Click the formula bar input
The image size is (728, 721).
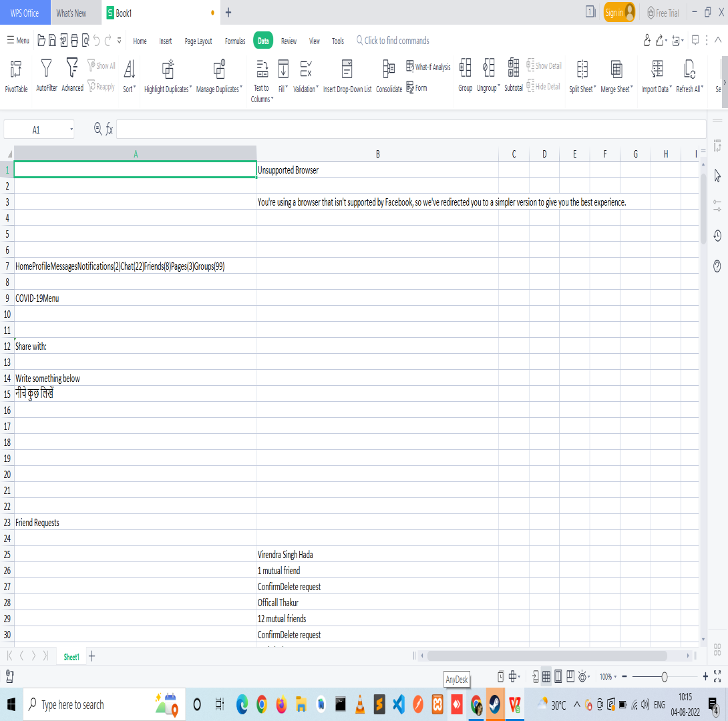coord(411,129)
